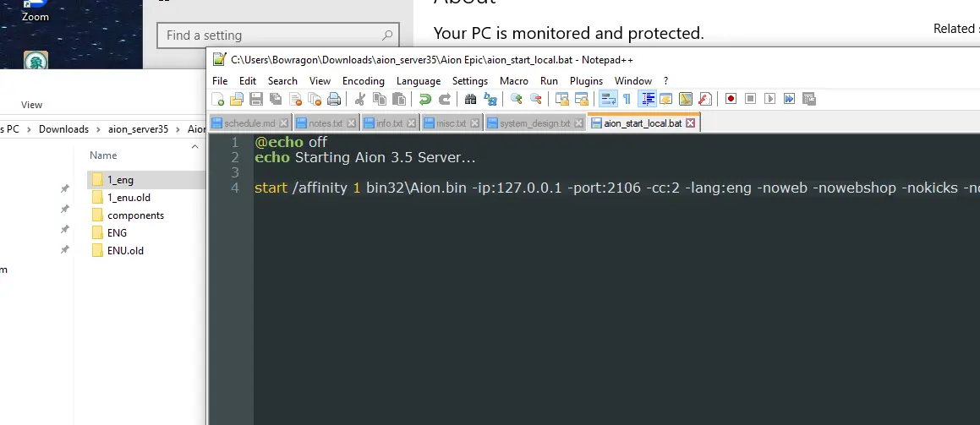Open the Plugins menu
Viewport: 980px width, 425px height.
(x=586, y=81)
